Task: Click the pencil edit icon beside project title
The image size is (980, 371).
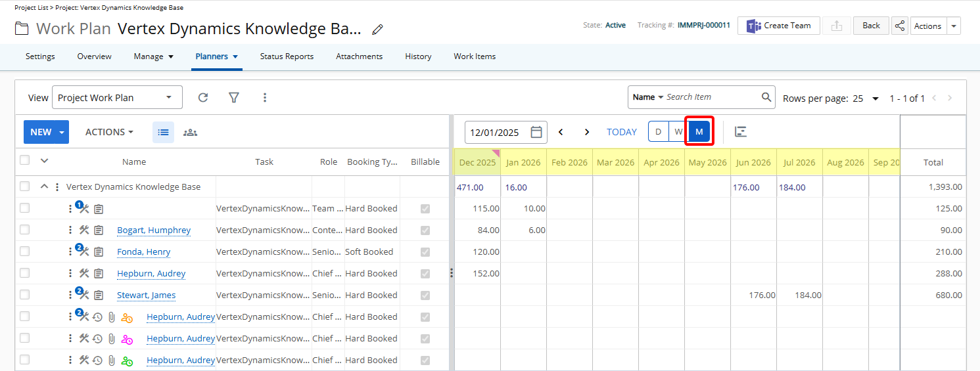Action: [377, 29]
